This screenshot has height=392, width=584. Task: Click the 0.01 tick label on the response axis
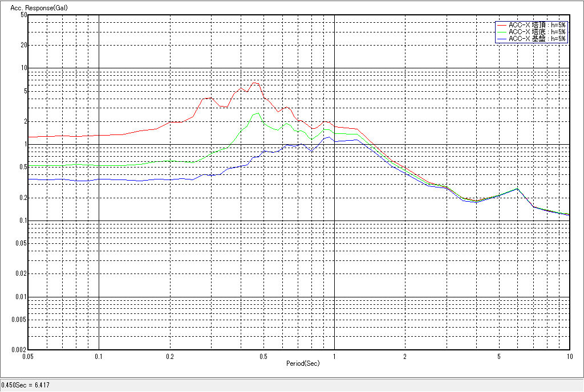tap(21, 297)
